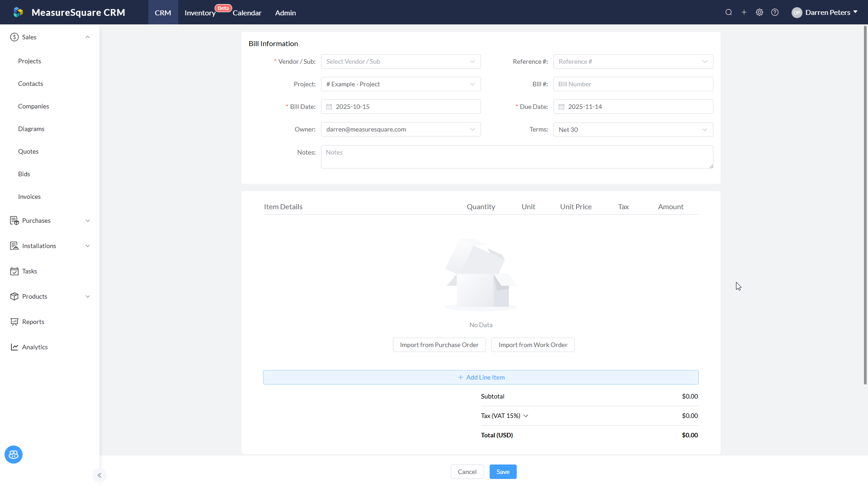The width and height of the screenshot is (868, 488).
Task: Open Invoices in the sidebar
Action: click(x=29, y=197)
